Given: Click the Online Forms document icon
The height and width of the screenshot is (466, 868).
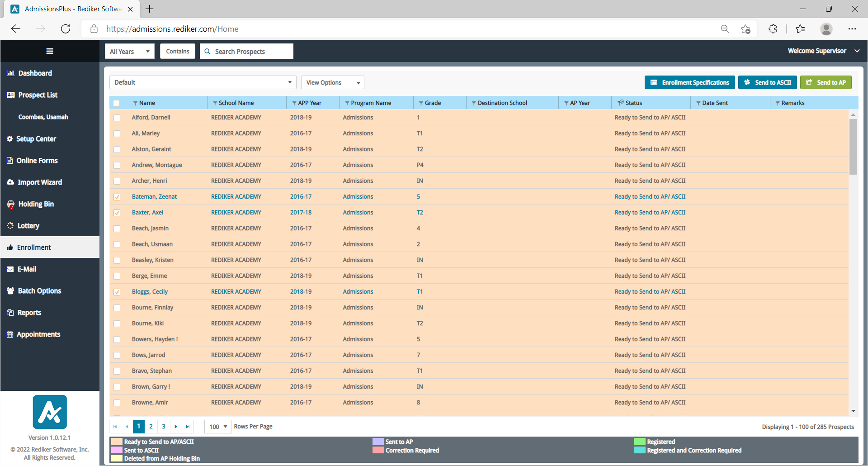Looking at the screenshot, I should click(x=9, y=161).
